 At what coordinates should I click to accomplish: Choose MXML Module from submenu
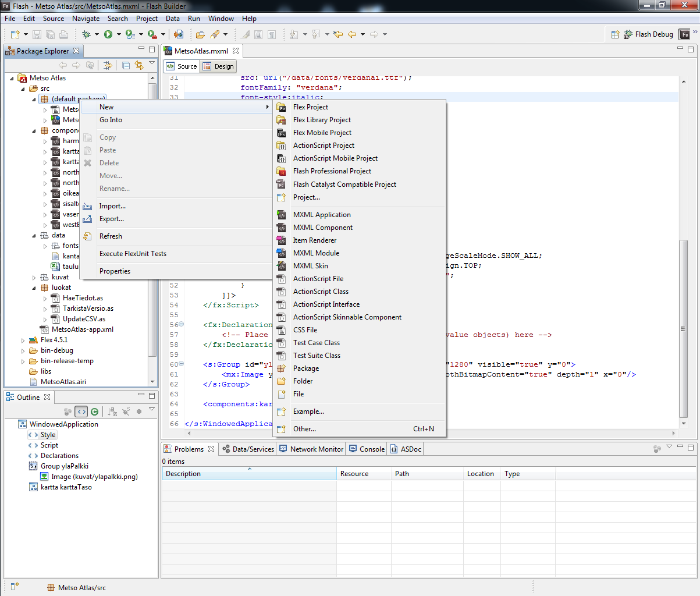coord(359,253)
